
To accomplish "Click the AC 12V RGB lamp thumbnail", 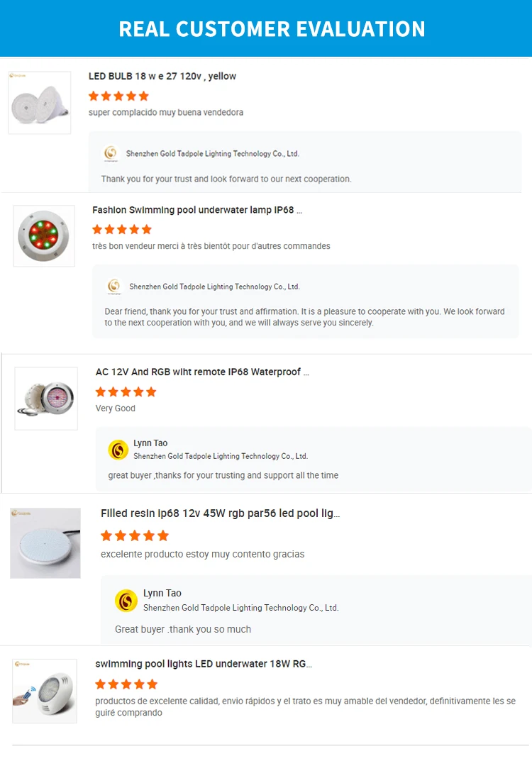I will point(46,399).
